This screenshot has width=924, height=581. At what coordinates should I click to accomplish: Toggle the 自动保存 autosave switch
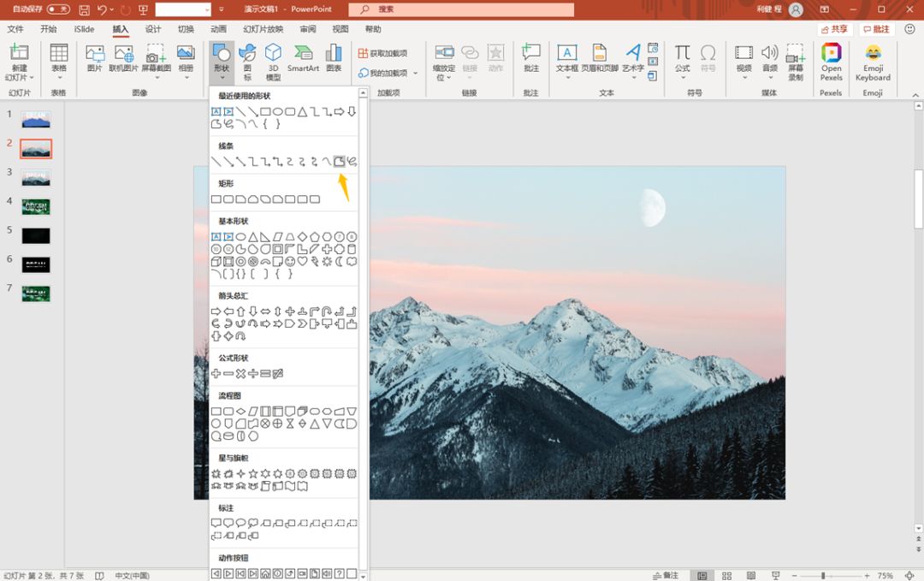coord(58,9)
